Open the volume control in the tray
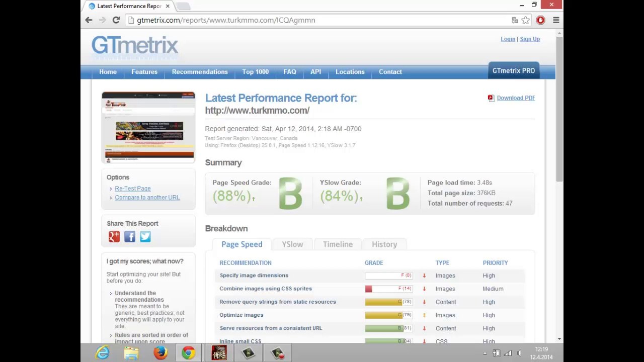 [520, 353]
